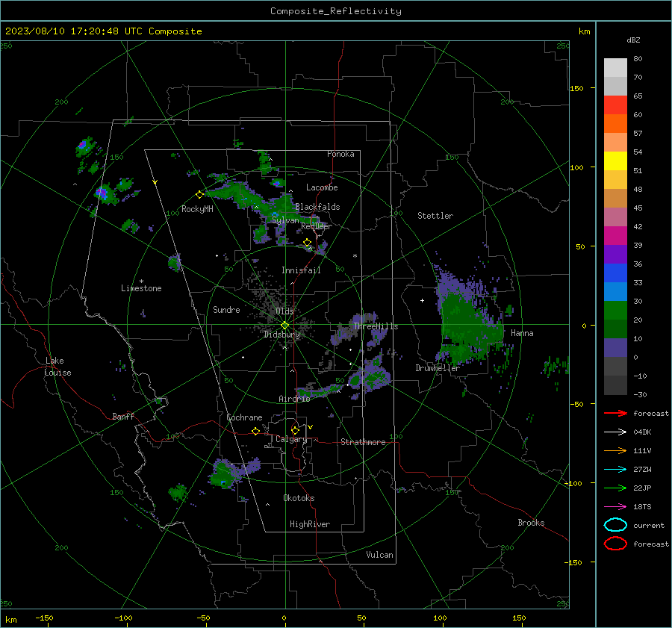Click the Vulcan town label
The width and height of the screenshot is (672, 628).
[x=380, y=555]
